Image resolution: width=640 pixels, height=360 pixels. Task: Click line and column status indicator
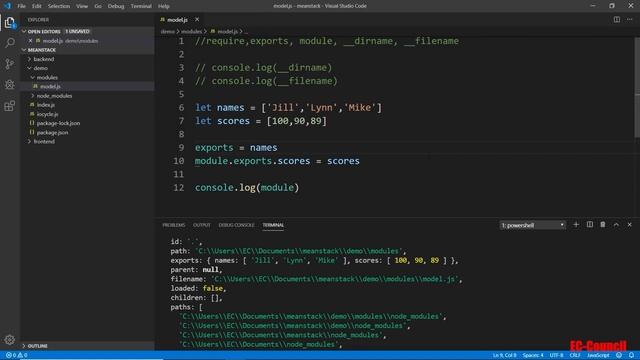tap(504, 355)
